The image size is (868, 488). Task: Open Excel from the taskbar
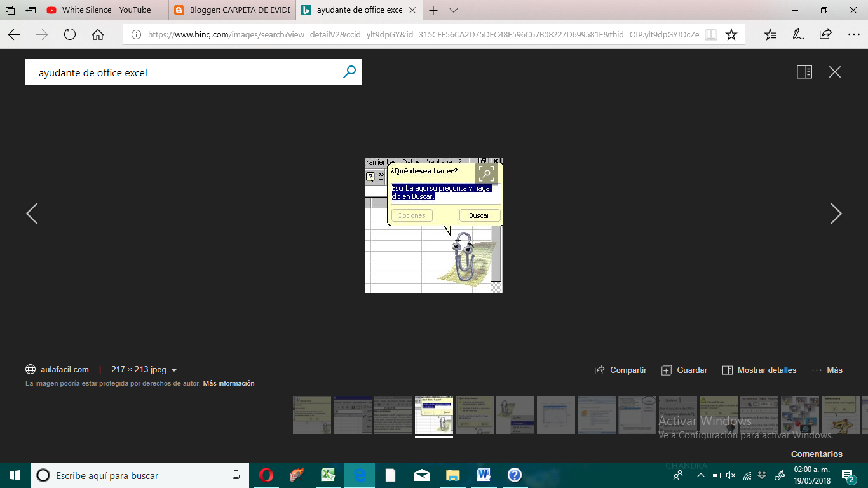pyautogui.click(x=329, y=475)
